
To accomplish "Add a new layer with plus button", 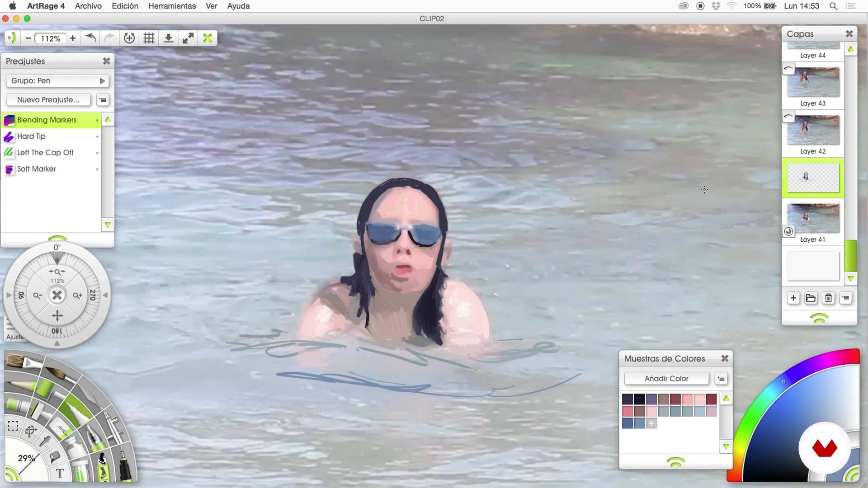I will pyautogui.click(x=793, y=298).
